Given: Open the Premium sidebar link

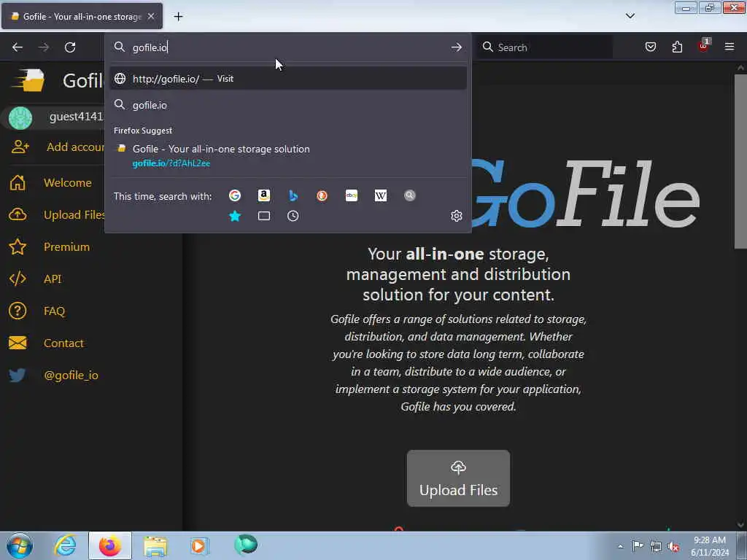Looking at the screenshot, I should [50, 246].
